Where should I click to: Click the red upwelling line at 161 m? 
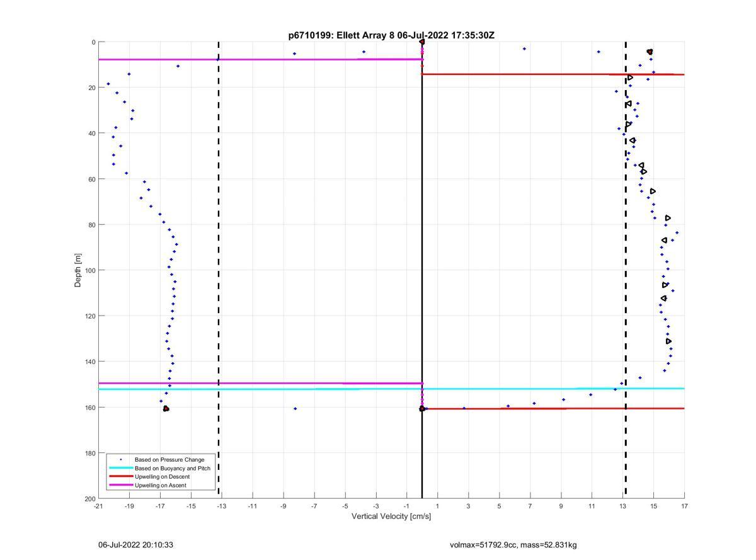[553, 409]
